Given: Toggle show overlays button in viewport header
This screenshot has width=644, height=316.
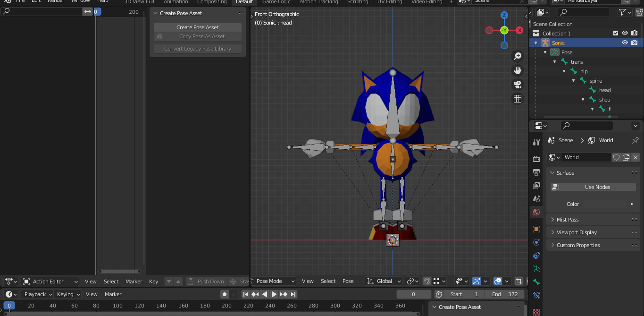Looking at the screenshot, I should click(x=498, y=281).
